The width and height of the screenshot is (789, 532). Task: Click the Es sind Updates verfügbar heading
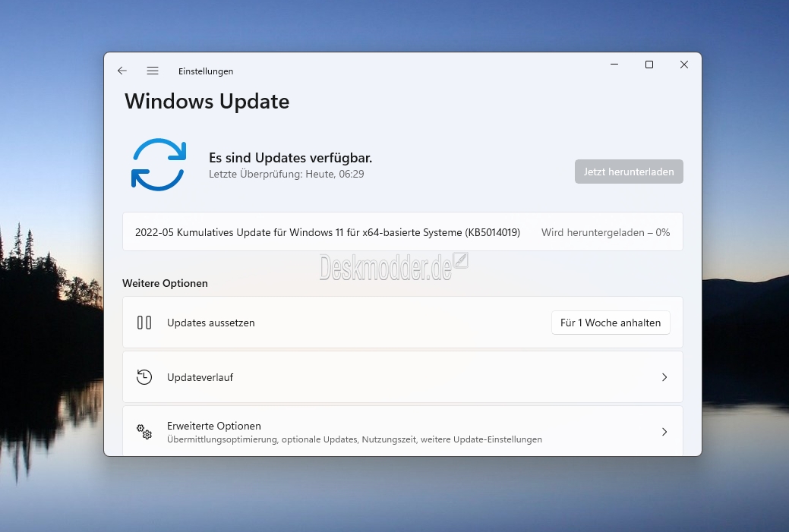click(x=290, y=158)
